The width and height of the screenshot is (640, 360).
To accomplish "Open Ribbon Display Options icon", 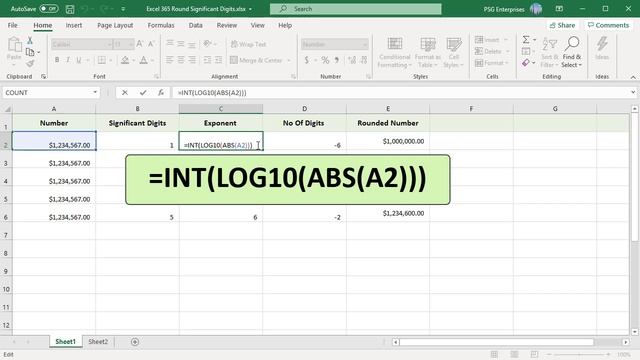I will point(559,9).
